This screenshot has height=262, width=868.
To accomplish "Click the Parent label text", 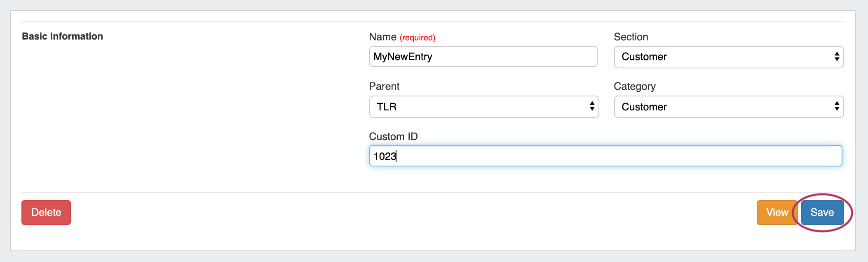I will [x=384, y=87].
